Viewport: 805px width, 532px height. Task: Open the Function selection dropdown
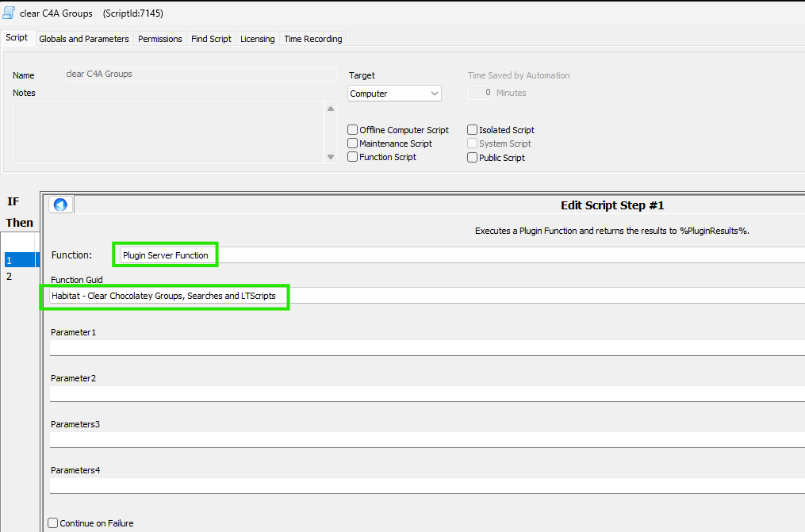click(x=460, y=255)
